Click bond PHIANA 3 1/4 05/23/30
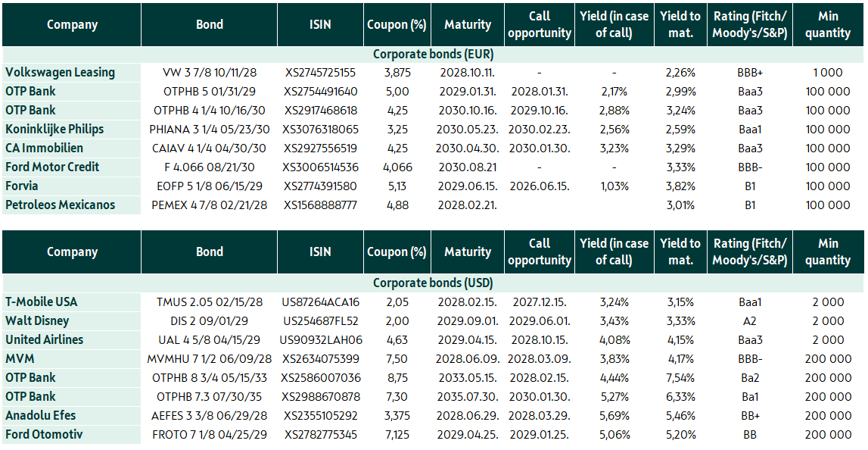The height and width of the screenshot is (450, 868). tap(210, 129)
